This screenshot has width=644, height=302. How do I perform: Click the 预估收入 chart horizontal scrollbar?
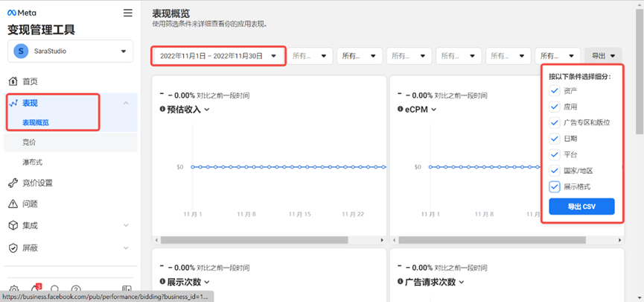click(x=268, y=240)
